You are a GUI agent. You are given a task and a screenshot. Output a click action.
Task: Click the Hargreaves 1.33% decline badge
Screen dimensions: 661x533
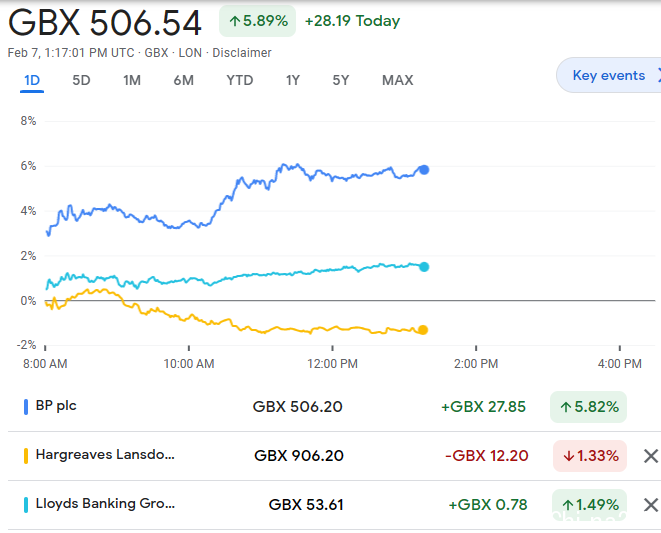pos(590,456)
